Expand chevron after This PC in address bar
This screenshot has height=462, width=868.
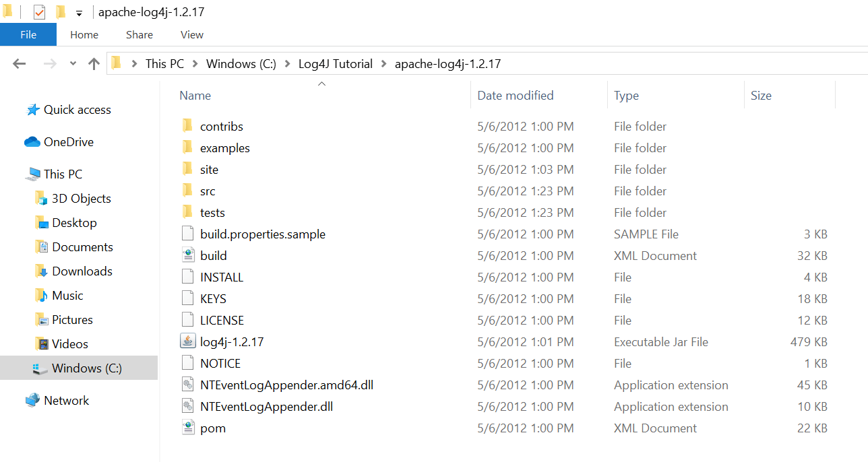point(195,64)
